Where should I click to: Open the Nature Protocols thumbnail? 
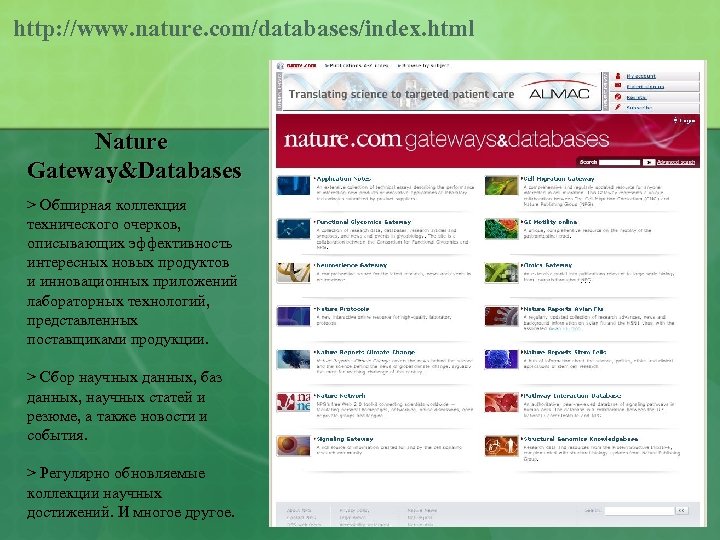pyautogui.click(x=293, y=316)
